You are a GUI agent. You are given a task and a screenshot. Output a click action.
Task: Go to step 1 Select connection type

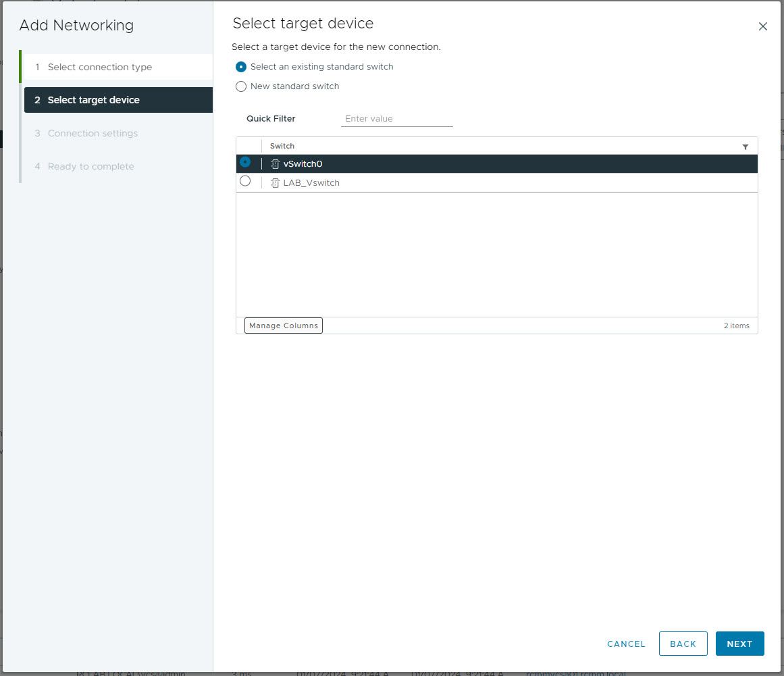(x=118, y=67)
